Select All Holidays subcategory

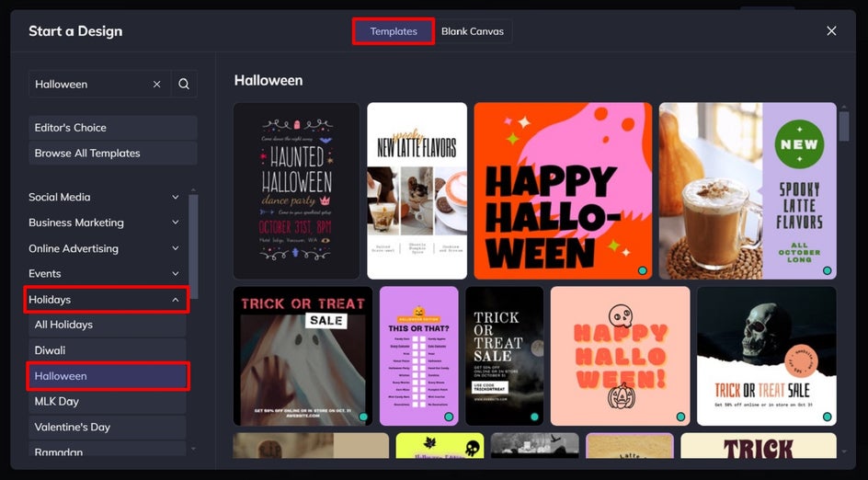coord(108,325)
